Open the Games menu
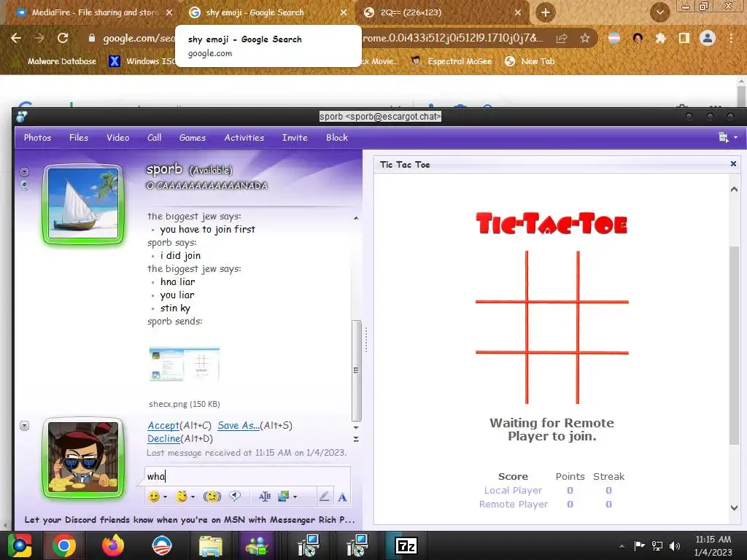The image size is (747, 560). pyautogui.click(x=193, y=138)
